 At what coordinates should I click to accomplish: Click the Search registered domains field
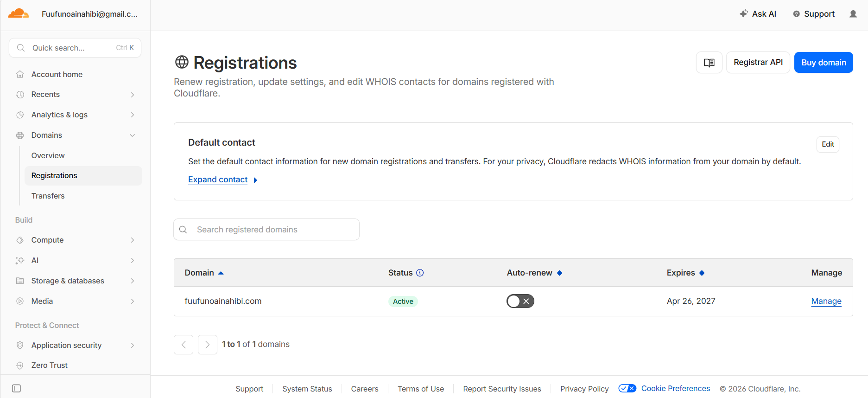coord(266,230)
